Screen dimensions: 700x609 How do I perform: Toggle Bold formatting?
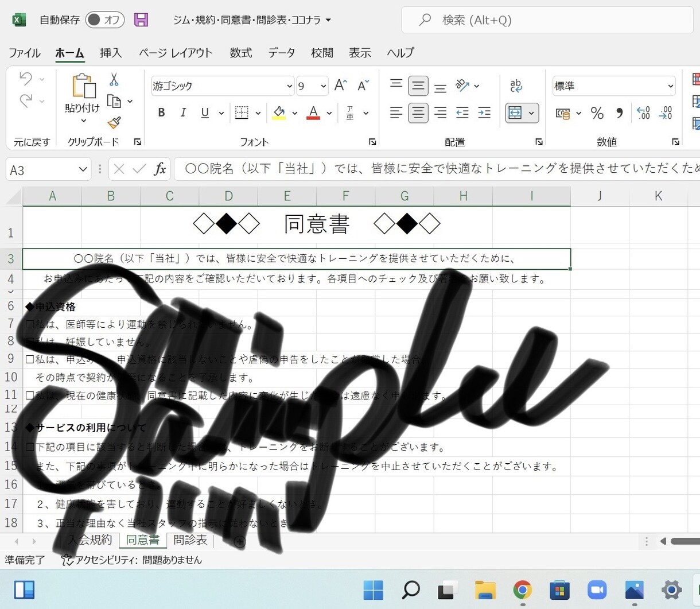coord(162,113)
